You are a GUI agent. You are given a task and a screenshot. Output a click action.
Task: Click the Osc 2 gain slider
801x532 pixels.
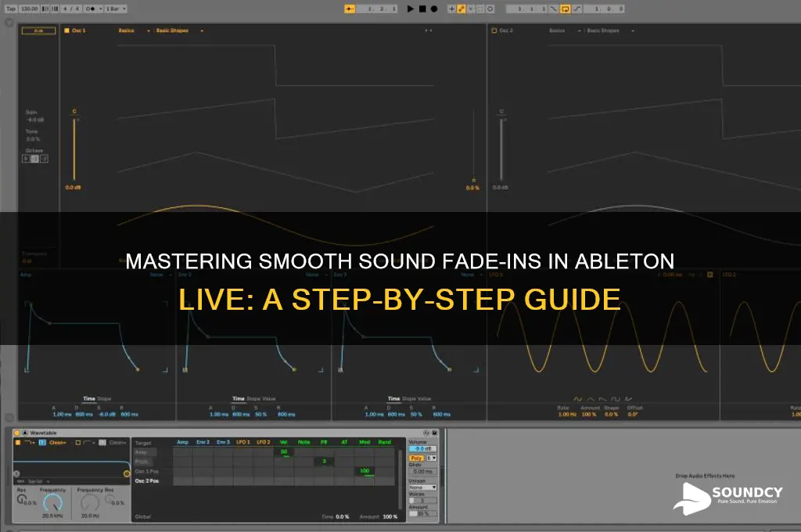coord(501,148)
